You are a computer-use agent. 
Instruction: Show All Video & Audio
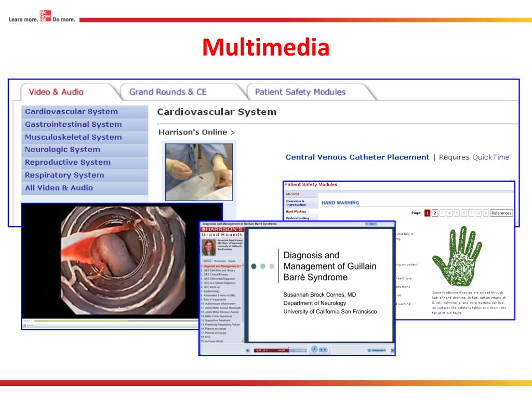[x=85, y=188]
